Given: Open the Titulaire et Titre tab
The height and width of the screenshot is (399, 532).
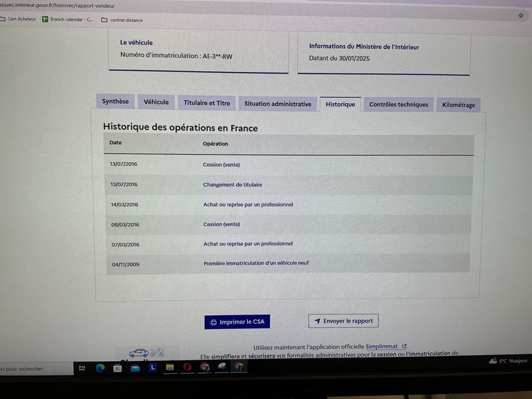Looking at the screenshot, I should coord(207,103).
